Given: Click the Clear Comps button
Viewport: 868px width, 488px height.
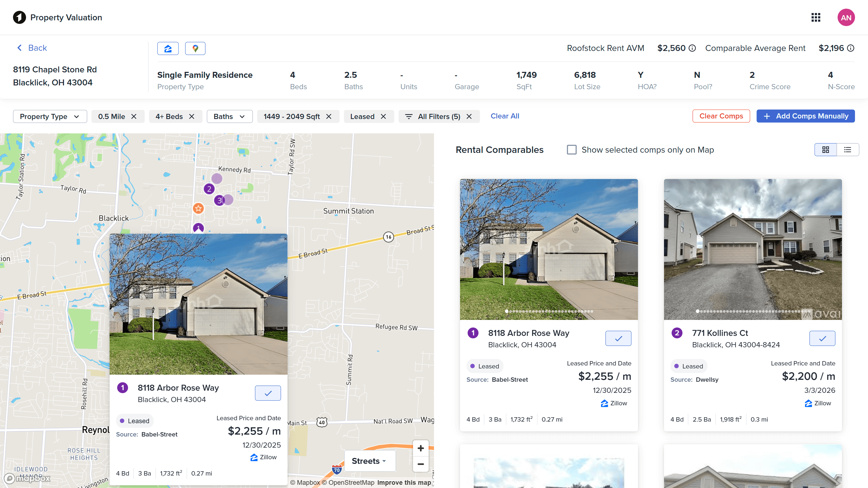Looking at the screenshot, I should [x=721, y=116].
